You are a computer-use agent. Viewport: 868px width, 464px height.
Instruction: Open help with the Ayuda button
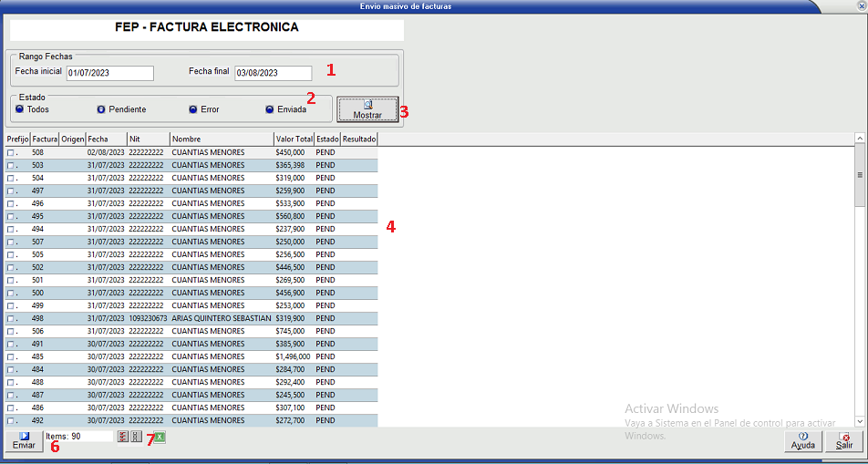(802, 441)
